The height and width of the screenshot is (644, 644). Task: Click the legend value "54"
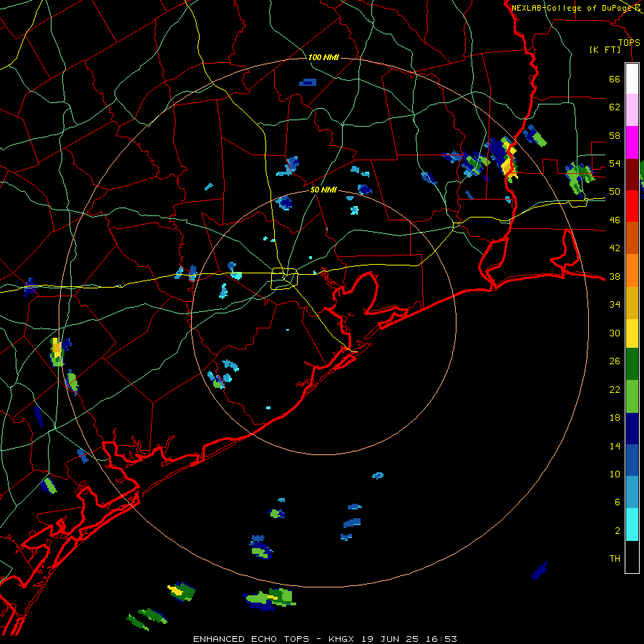pyautogui.click(x=615, y=163)
